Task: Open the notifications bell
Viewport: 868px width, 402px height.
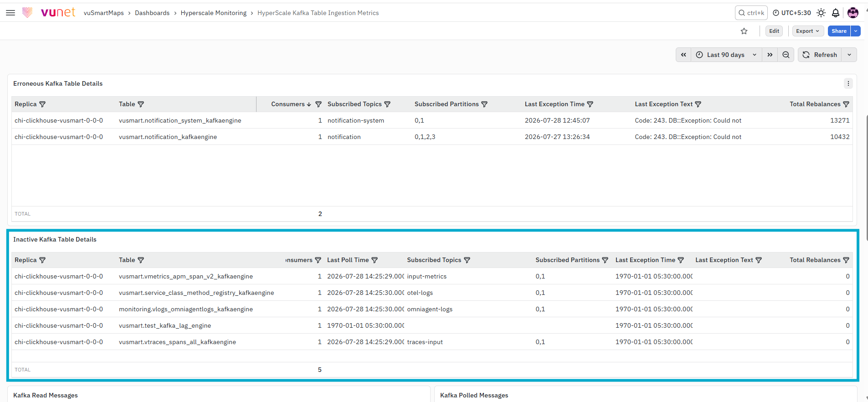Action: [x=836, y=13]
